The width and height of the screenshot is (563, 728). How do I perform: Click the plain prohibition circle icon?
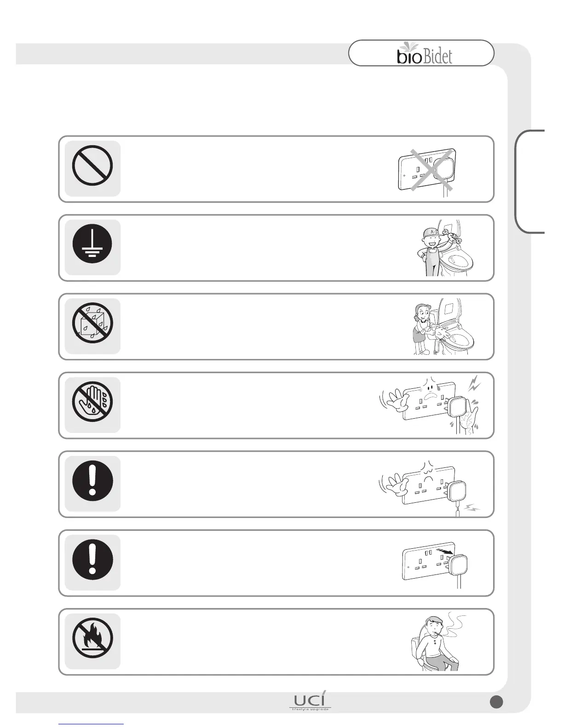[92, 166]
